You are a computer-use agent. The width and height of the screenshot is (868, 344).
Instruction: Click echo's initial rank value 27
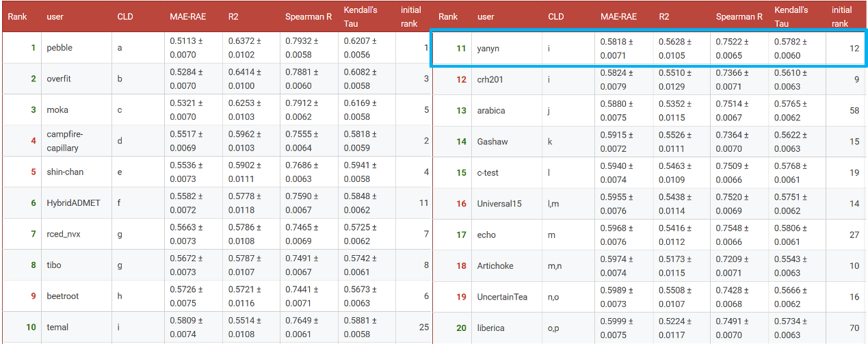[x=854, y=235]
